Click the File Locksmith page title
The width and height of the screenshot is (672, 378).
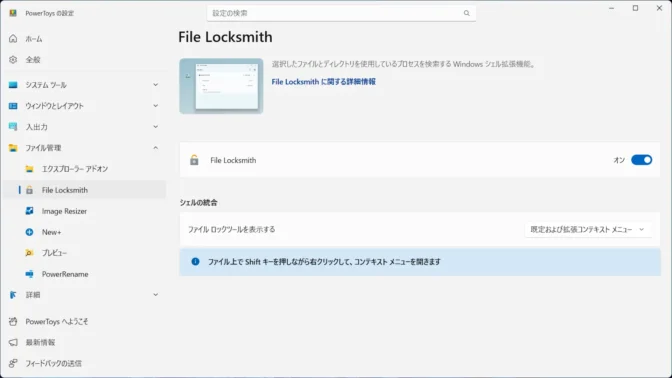coord(225,37)
